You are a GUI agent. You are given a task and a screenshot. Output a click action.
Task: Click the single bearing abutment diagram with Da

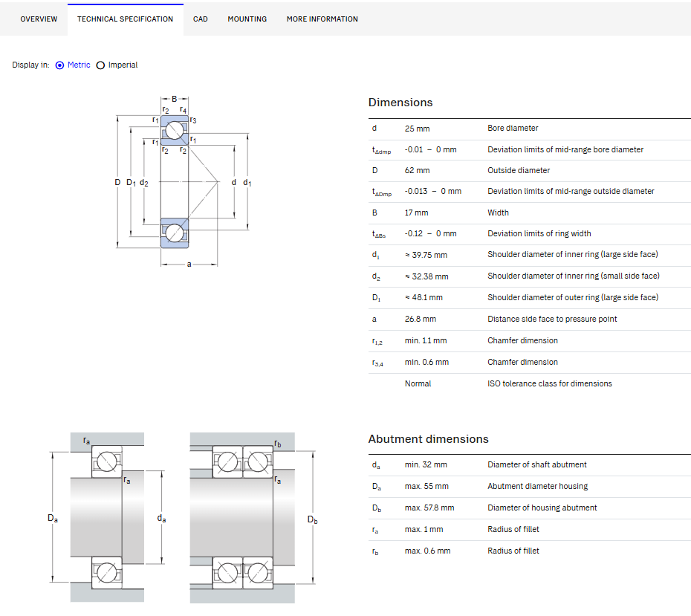tap(107, 517)
